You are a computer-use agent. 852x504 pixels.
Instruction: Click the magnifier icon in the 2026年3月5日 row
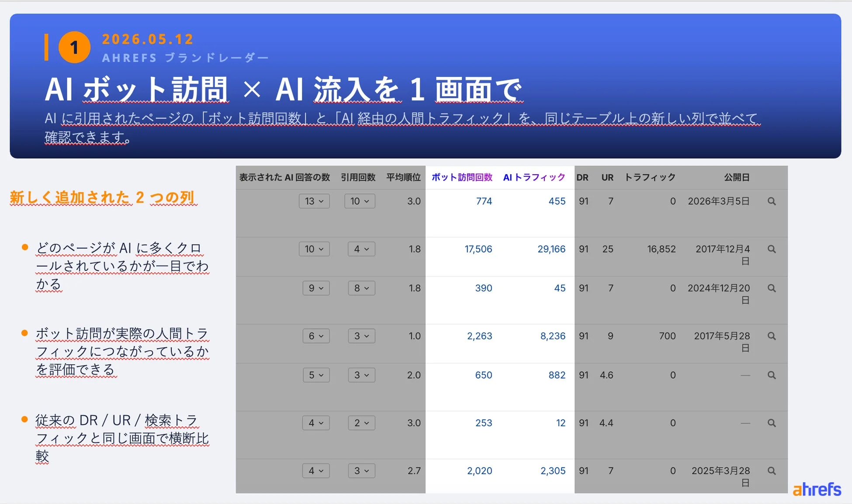772,201
